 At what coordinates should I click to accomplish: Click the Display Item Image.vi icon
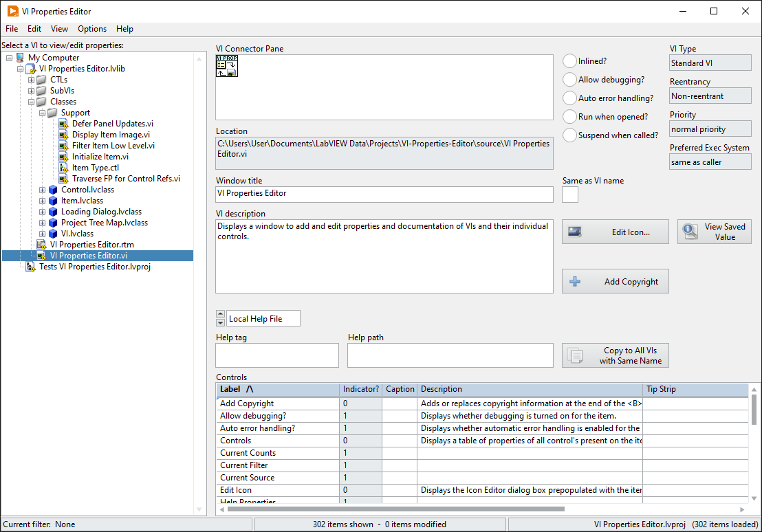point(64,135)
